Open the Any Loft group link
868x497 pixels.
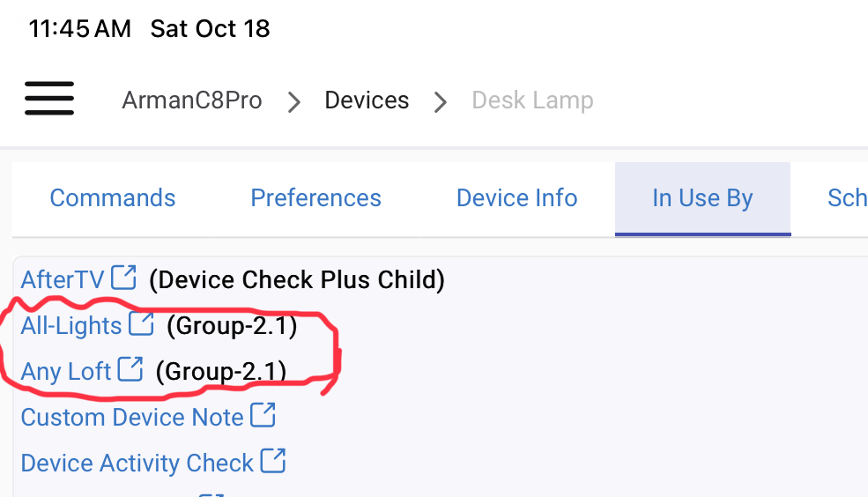tap(66, 371)
